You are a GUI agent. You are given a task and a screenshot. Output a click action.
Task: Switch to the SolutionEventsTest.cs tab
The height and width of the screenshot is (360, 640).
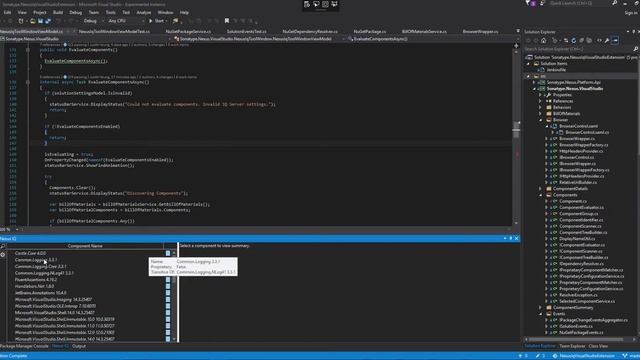click(247, 31)
